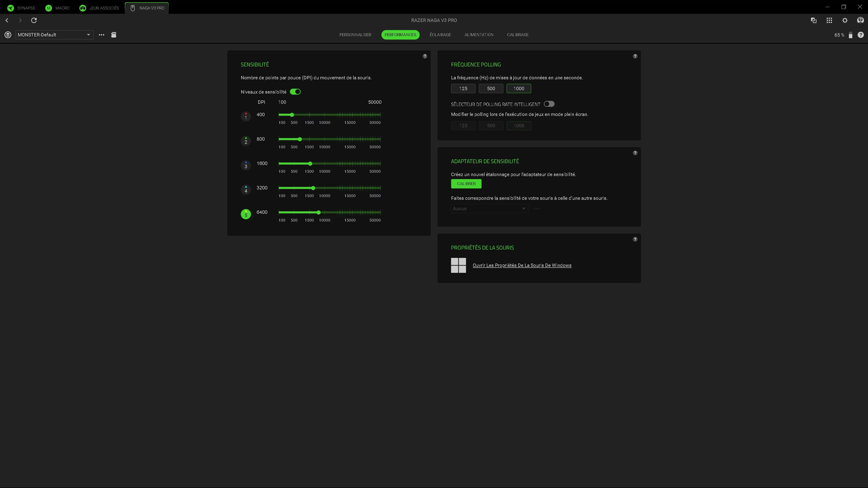
Task: Select the active sensitivity stage 5
Action: click(x=246, y=214)
